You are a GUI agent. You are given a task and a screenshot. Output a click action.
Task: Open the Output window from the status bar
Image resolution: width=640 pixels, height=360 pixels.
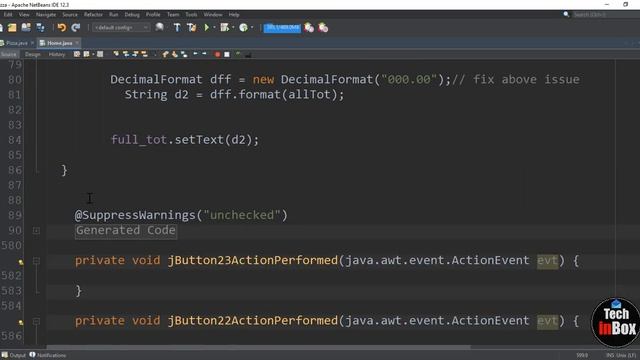tap(13, 355)
